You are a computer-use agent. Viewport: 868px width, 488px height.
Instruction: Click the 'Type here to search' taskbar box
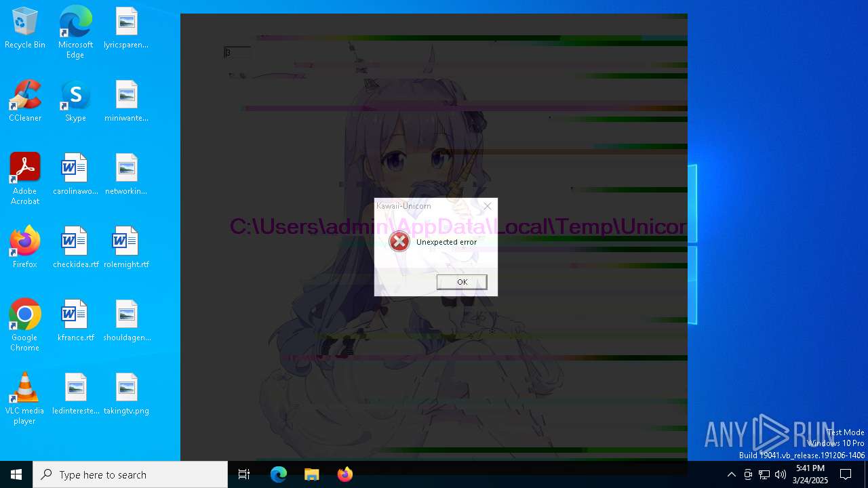[130, 474]
